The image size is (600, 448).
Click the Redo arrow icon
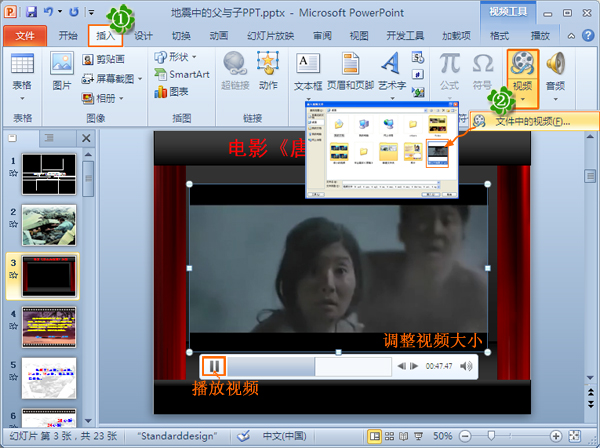coord(74,12)
